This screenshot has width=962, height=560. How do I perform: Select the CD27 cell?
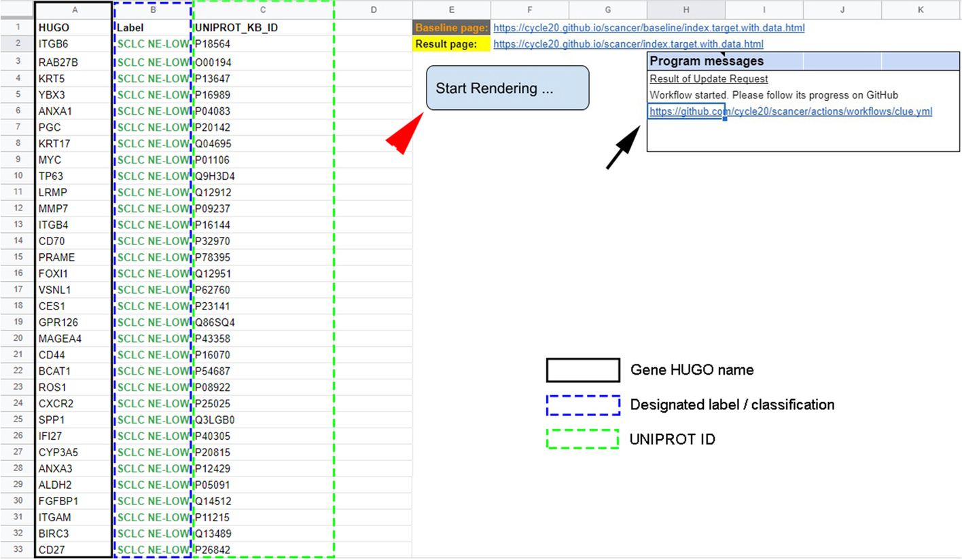pyautogui.click(x=73, y=549)
